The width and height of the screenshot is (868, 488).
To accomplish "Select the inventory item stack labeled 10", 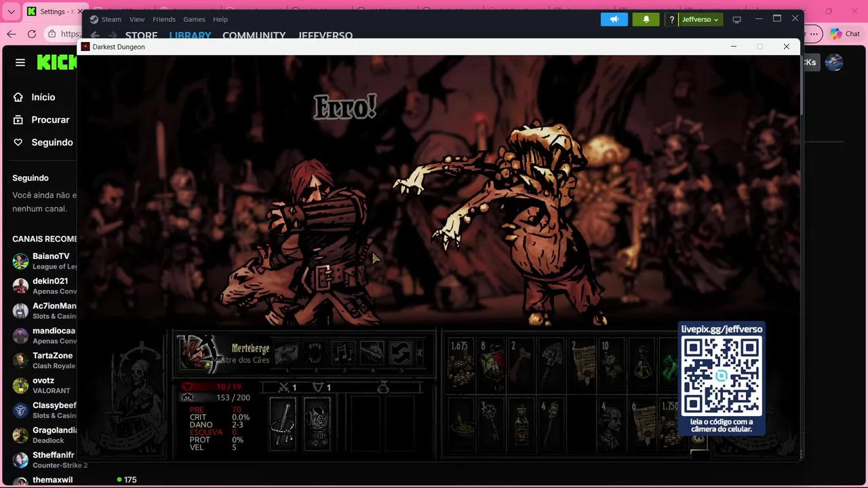I will coord(612,363).
